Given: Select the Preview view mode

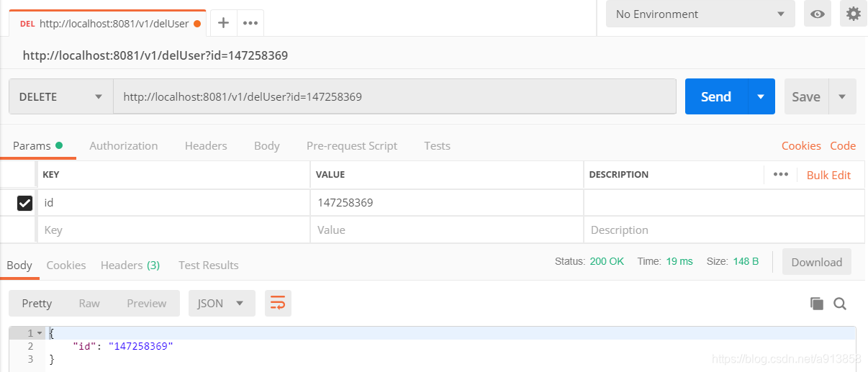Looking at the screenshot, I should coord(147,303).
